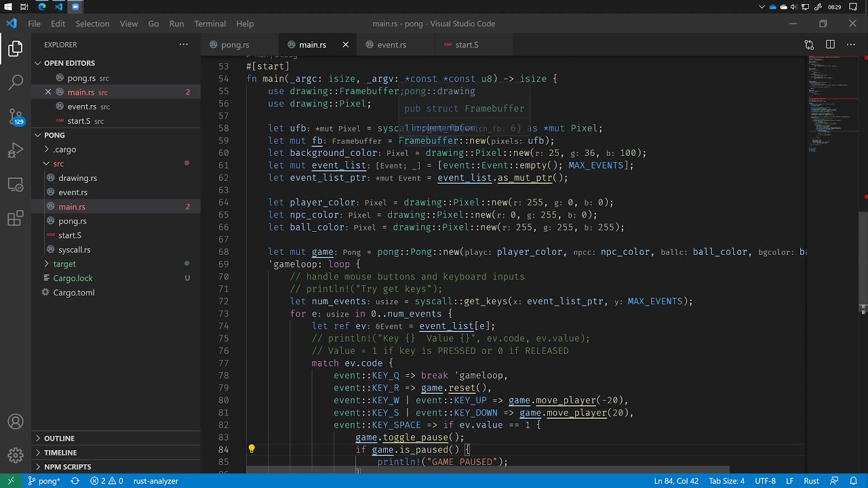Open the Search view in the activity bar
The width and height of the screenshot is (868, 488).
pos(16,83)
